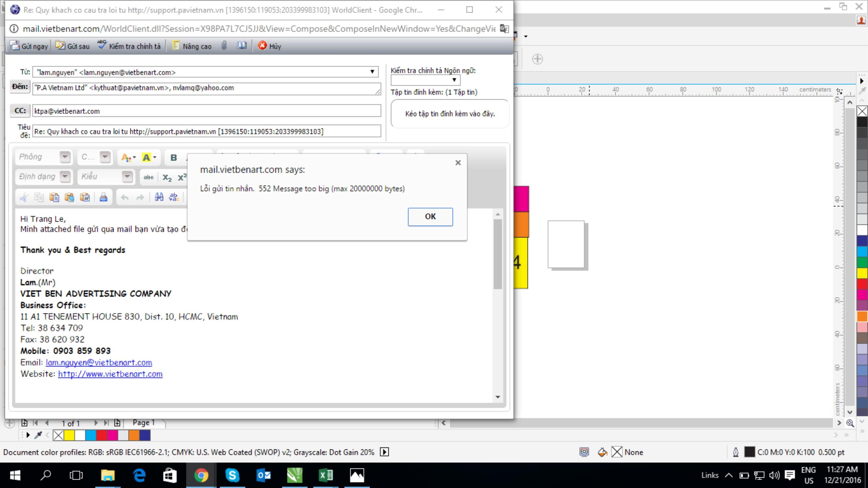Focus the Tiêu đề subject field
This screenshot has height=488, width=868.
207,131
